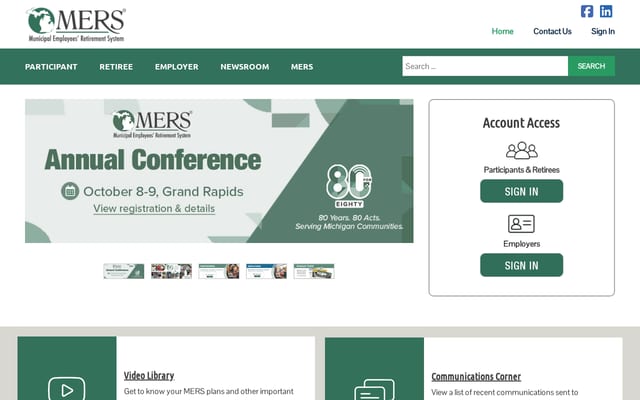Open the MERS Facebook page icon
The image size is (640, 400).
click(587, 11)
